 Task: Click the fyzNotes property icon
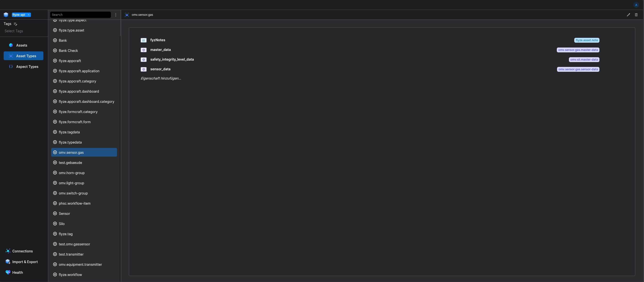143,40
